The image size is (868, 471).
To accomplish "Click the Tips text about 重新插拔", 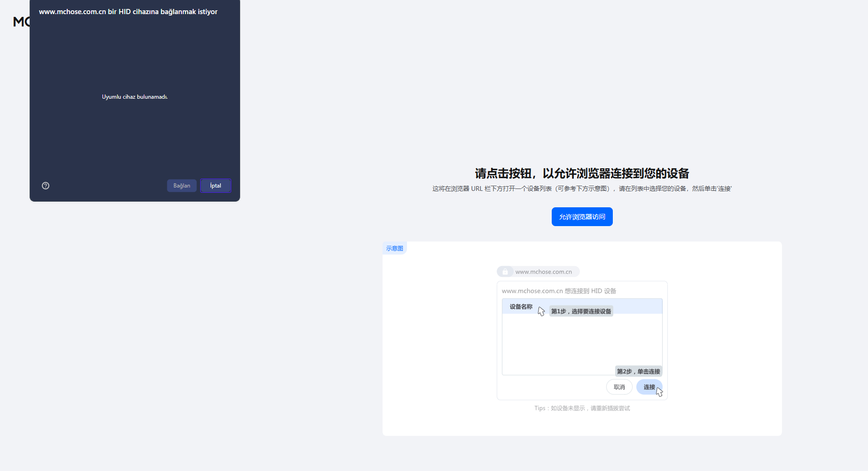I will 582,408.
